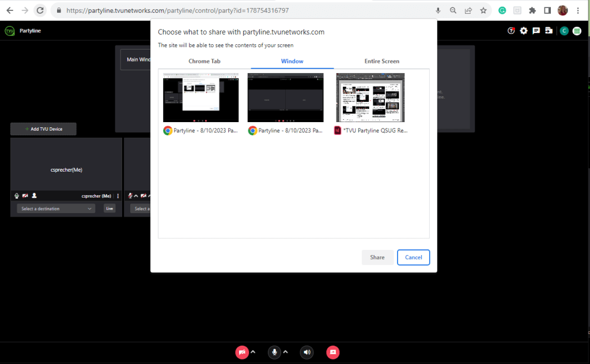590x364 pixels.
Task: Select the Window tab in share dialog
Action: coord(292,61)
